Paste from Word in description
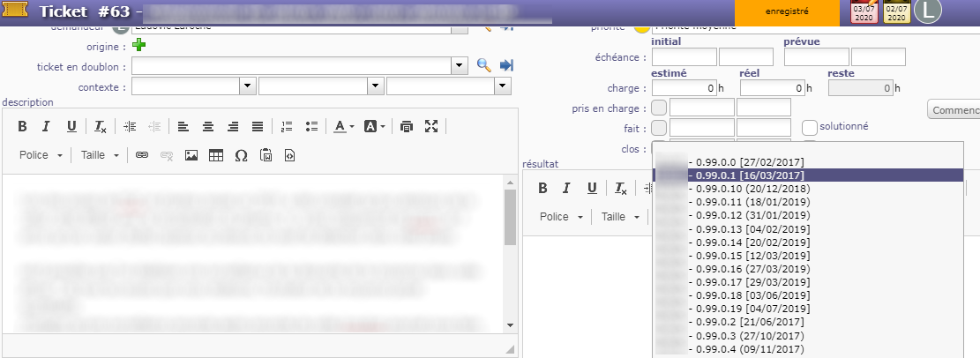Viewport: 980px width, 358px height. 266,155
